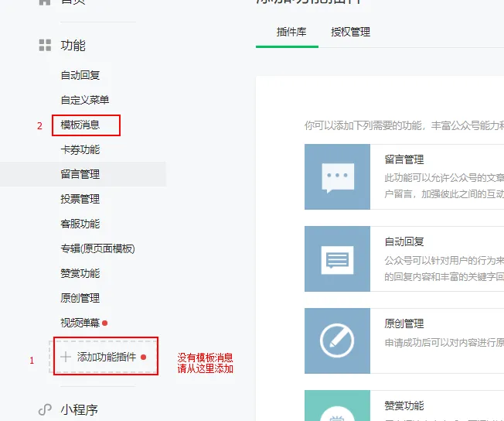The image size is (504, 421).
Task: Go to 客服功能 in the sidebar
Action: coord(80,224)
